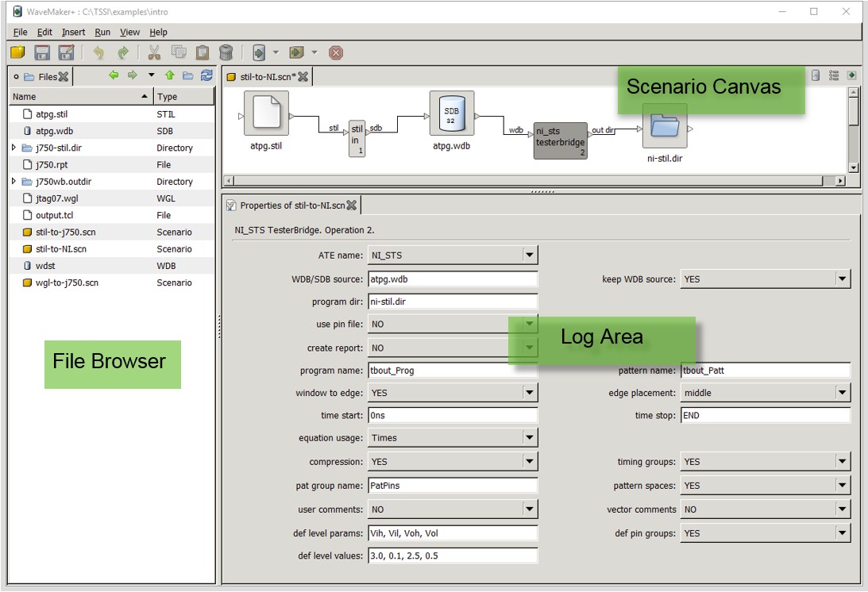The image size is (868, 592).
Task: Select wgl-to-j750.scn in the file list
Action: coord(112,283)
